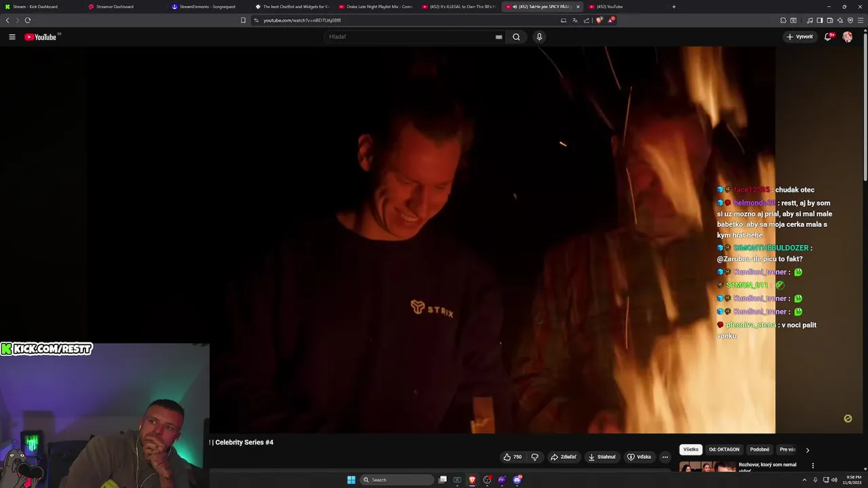
Task: Open the options menu for the Rozhovor video
Action: click(x=812, y=466)
